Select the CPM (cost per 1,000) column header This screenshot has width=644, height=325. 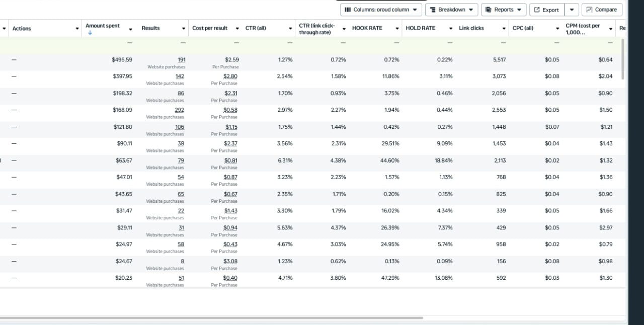583,28
